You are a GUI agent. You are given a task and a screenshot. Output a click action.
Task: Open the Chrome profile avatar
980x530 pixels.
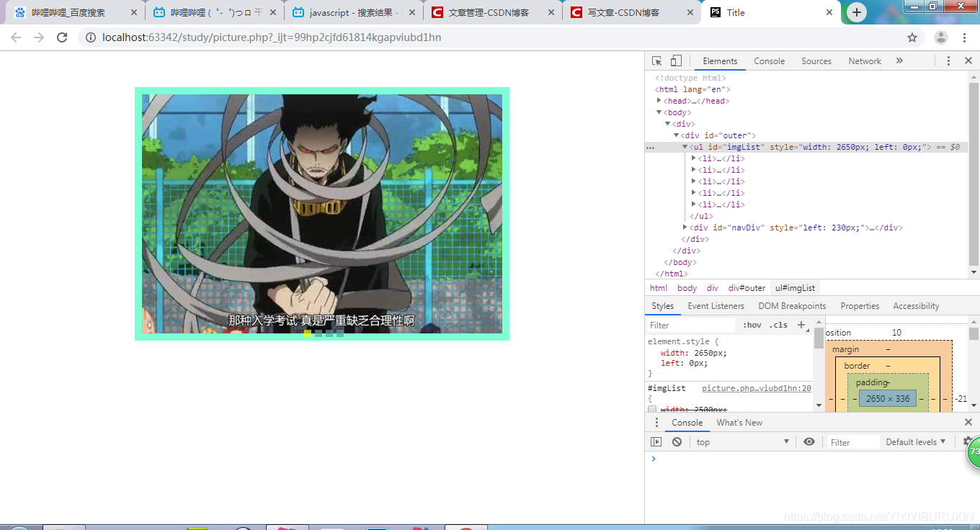(941, 37)
